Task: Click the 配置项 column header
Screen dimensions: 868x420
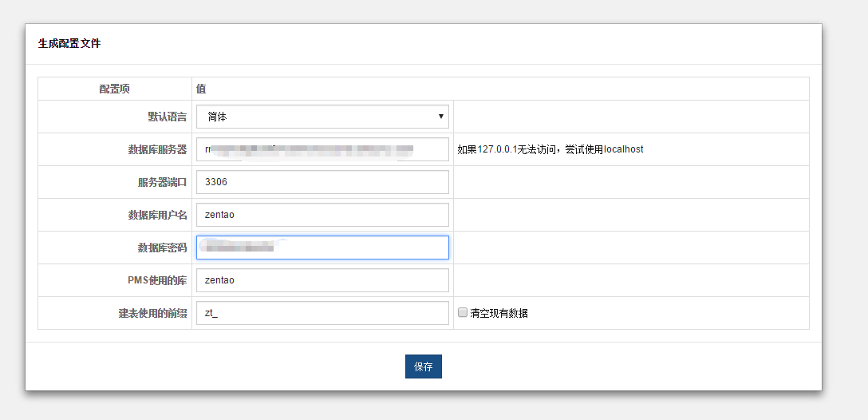Action: [x=114, y=89]
